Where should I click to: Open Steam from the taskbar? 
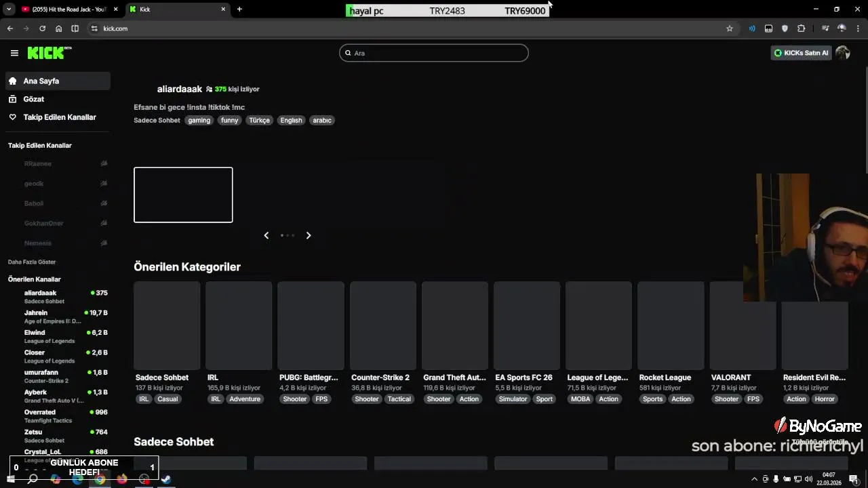point(165,479)
